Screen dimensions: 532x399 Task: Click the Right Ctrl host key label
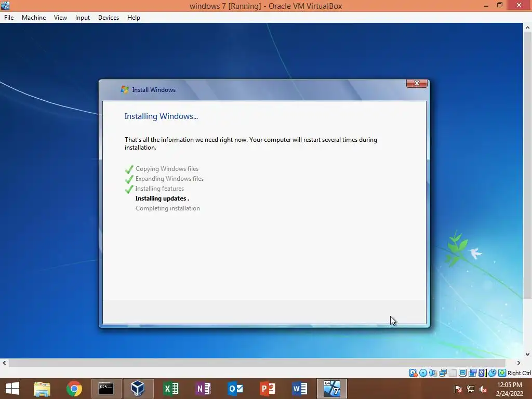(x=519, y=373)
